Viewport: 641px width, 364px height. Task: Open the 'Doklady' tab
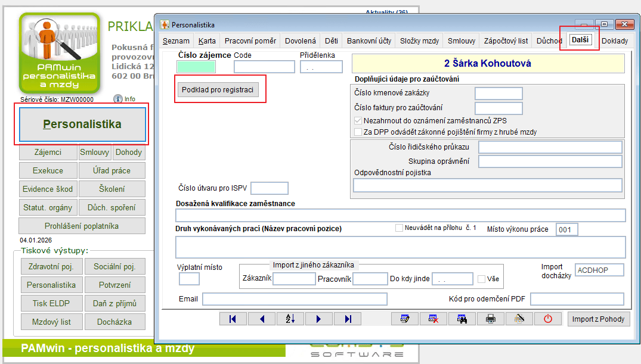tap(614, 41)
